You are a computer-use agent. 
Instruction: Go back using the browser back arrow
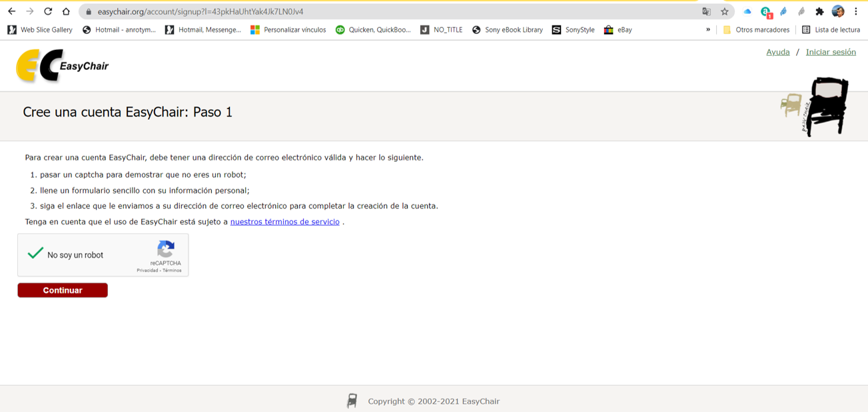(x=11, y=11)
